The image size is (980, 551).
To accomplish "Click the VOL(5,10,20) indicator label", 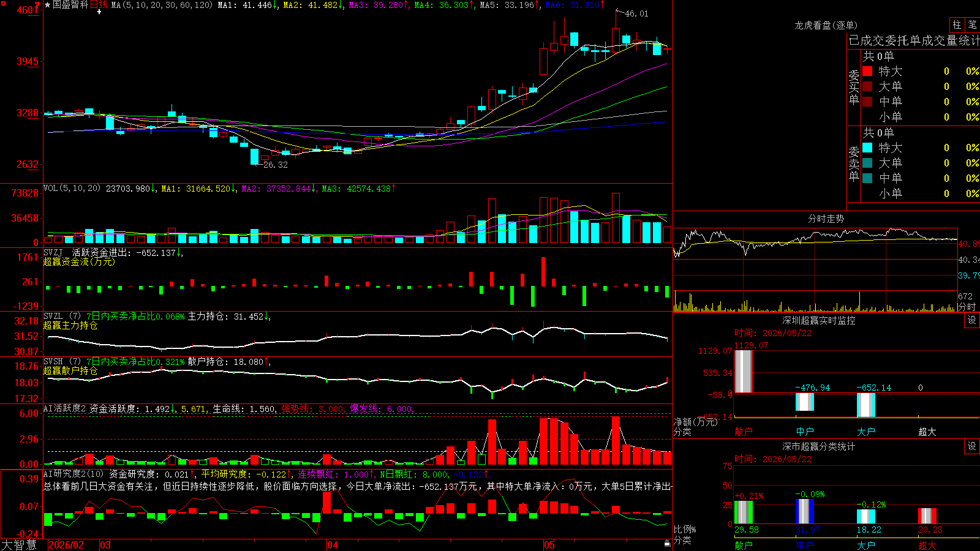I will click(72, 189).
